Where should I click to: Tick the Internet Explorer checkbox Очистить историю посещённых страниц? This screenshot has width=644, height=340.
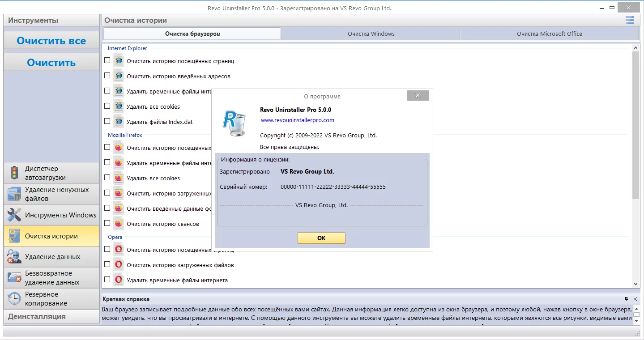107,60
